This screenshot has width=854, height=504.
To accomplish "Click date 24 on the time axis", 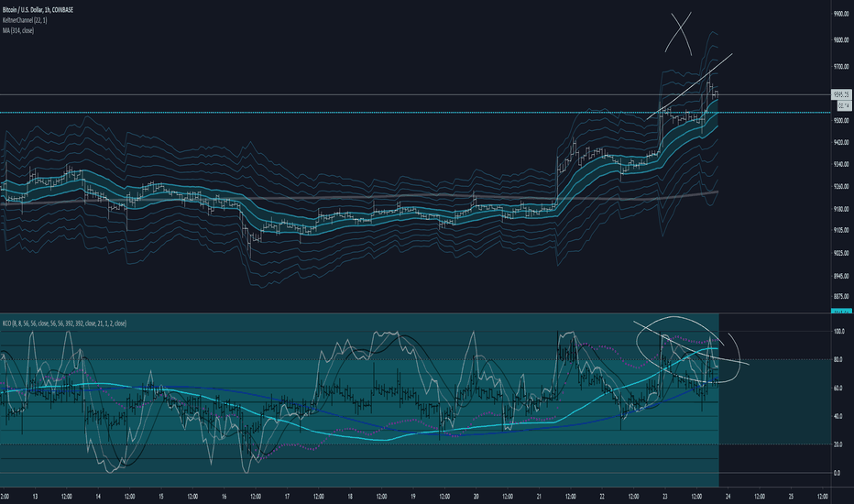I will click(x=728, y=497).
